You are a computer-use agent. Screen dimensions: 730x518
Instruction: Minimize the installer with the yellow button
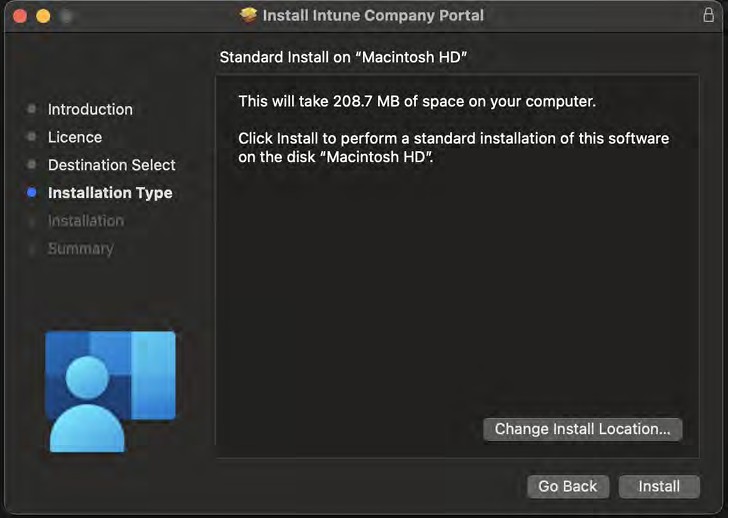point(43,16)
